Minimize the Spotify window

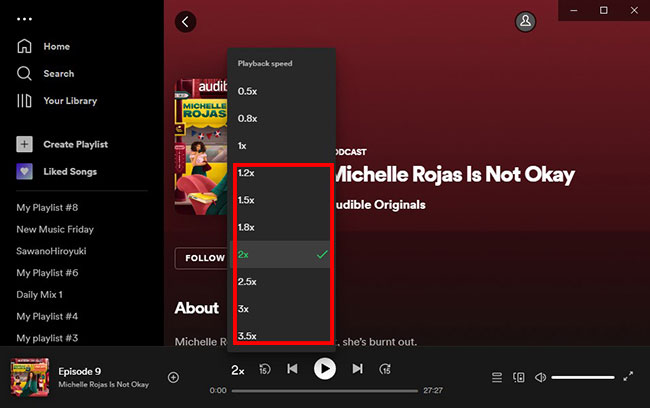point(574,10)
